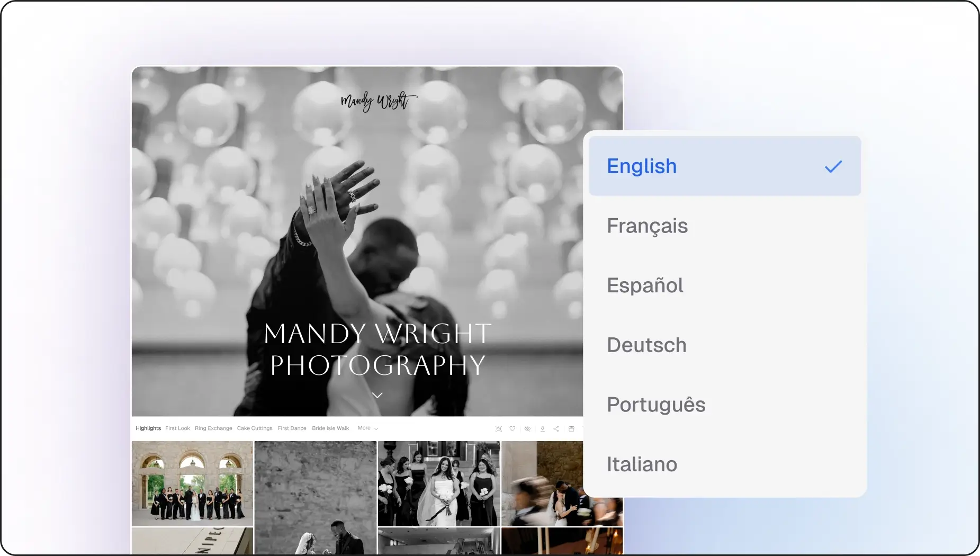The height and width of the screenshot is (556, 980).
Task: Open the Ring Exchange tab
Action: point(213,428)
